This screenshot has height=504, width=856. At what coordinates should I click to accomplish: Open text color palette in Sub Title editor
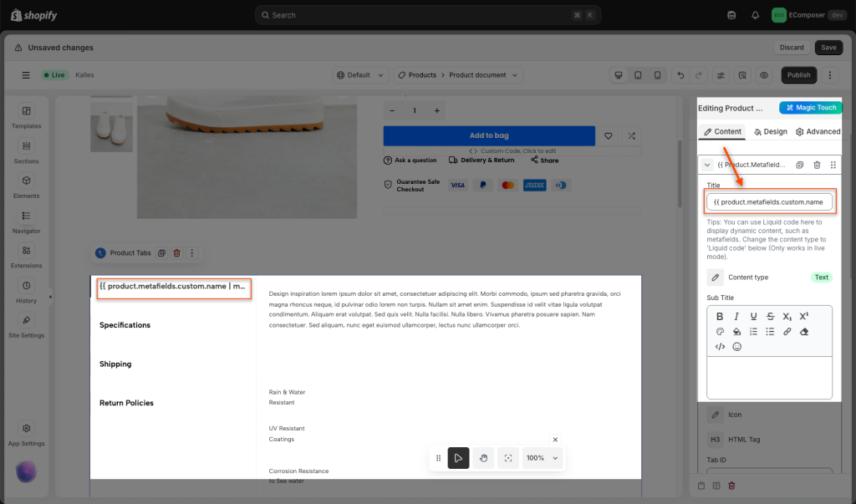(x=720, y=332)
